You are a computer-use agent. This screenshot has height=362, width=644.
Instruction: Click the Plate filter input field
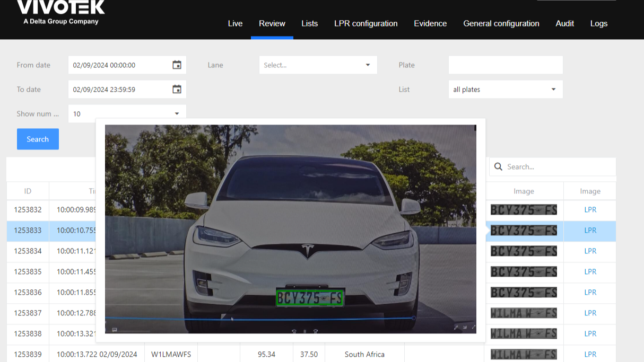(505, 65)
